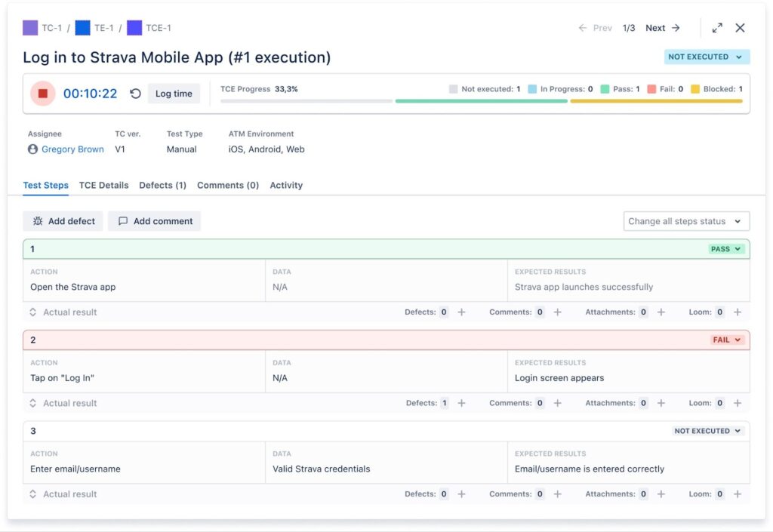Image resolution: width=773 pixels, height=532 pixels.
Task: Open the Change all steps status dropdown
Action: [x=685, y=220]
